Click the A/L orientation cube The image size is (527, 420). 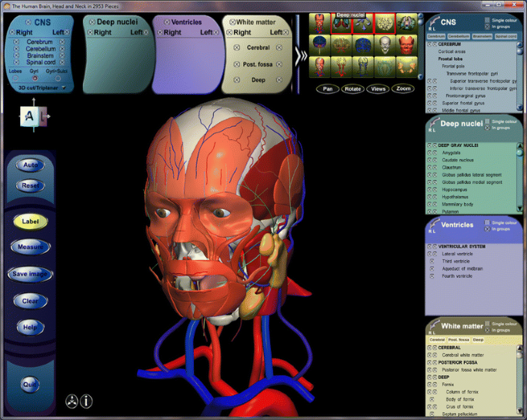pyautogui.click(x=34, y=116)
